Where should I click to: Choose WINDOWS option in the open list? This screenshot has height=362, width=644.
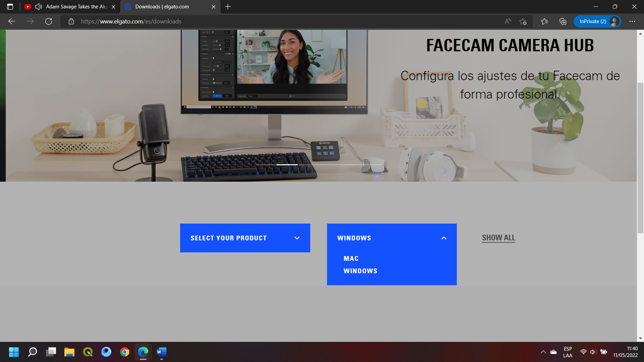[x=360, y=271]
